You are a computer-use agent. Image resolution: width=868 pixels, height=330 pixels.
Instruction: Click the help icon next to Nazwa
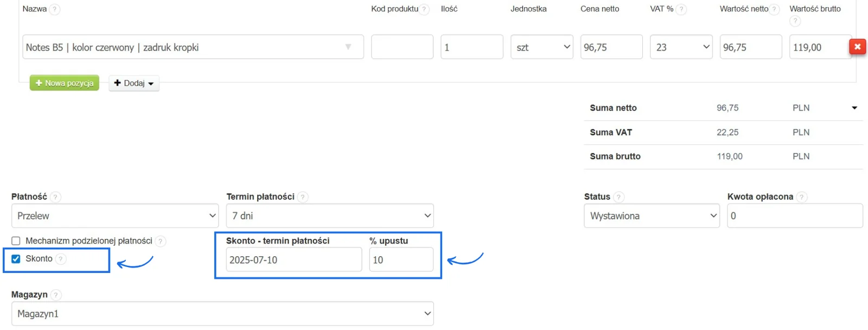(x=54, y=9)
